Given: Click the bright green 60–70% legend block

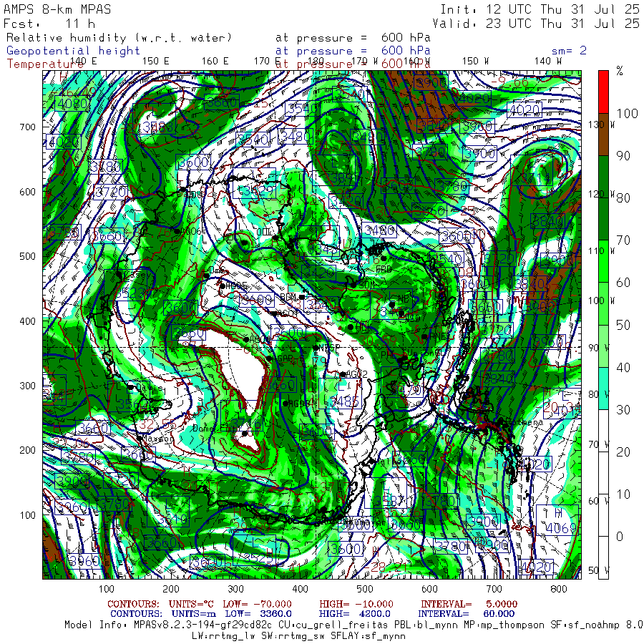Looking at the screenshot, I should click(x=603, y=261).
